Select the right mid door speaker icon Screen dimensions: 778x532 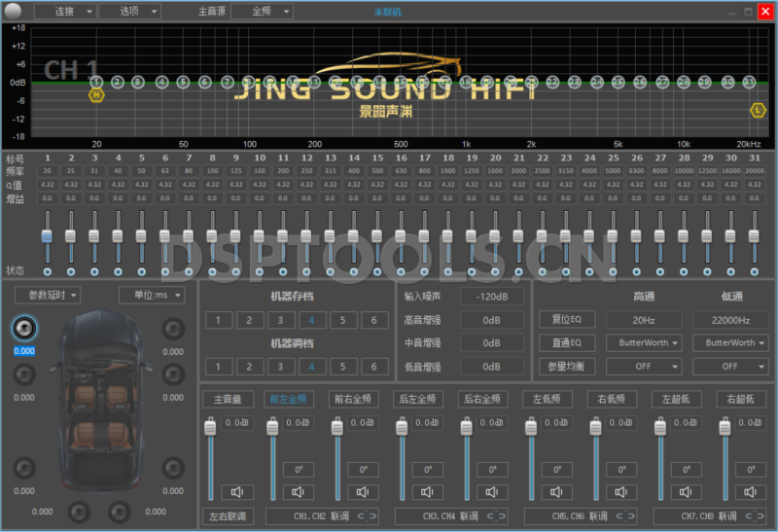coord(173,374)
